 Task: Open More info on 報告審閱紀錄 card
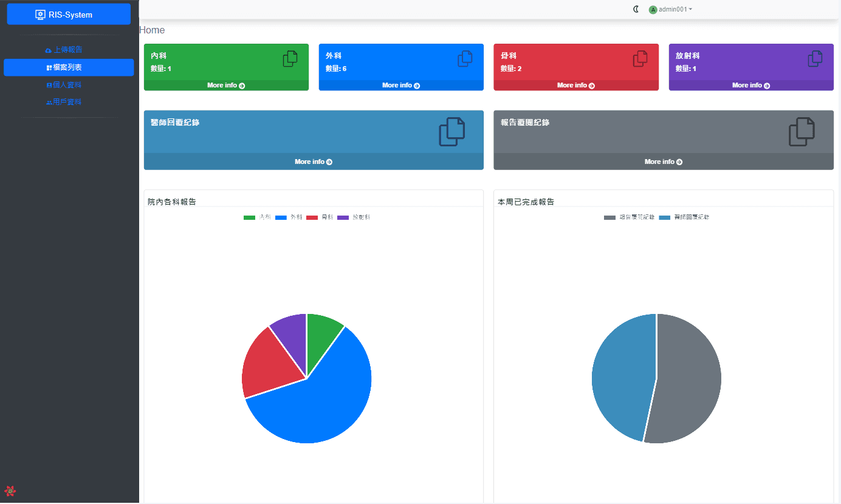coord(664,162)
